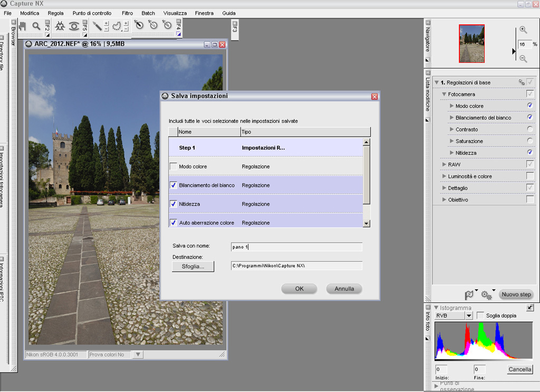
Task: Select the red-eye control point eye icon
Action: [x=74, y=26]
